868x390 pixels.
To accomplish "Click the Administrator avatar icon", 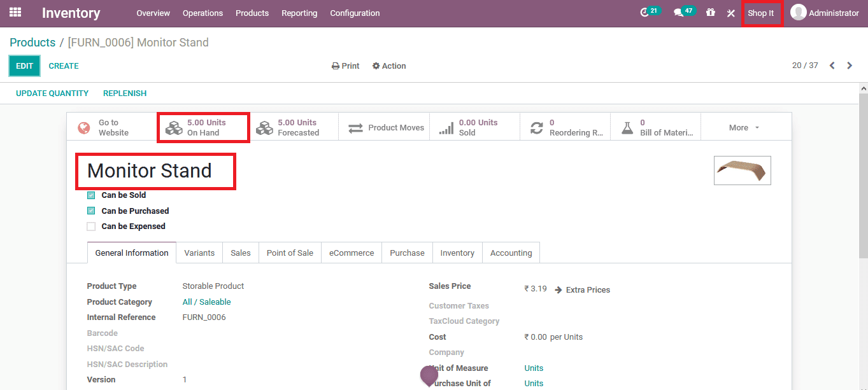I will click(x=798, y=12).
